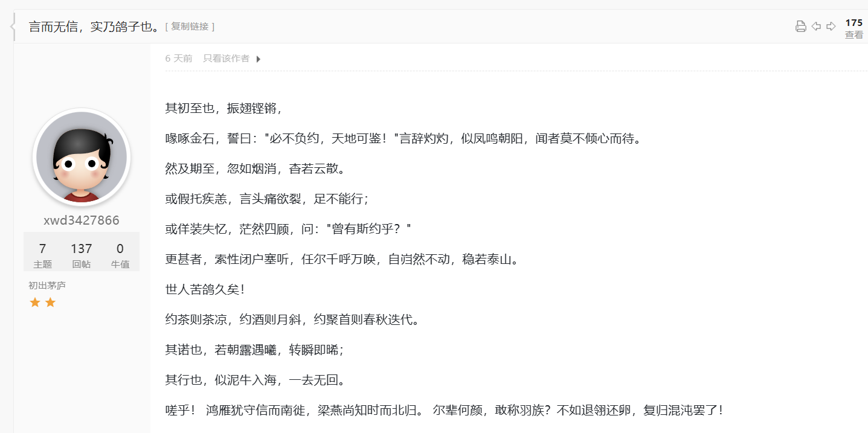Click the username xwd3427866
Screen dimensions: 868x433
tap(82, 220)
